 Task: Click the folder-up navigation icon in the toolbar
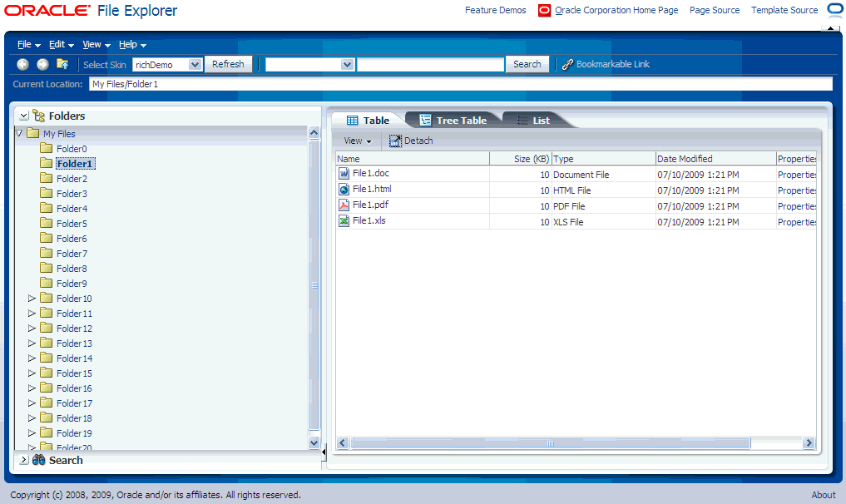(x=62, y=64)
